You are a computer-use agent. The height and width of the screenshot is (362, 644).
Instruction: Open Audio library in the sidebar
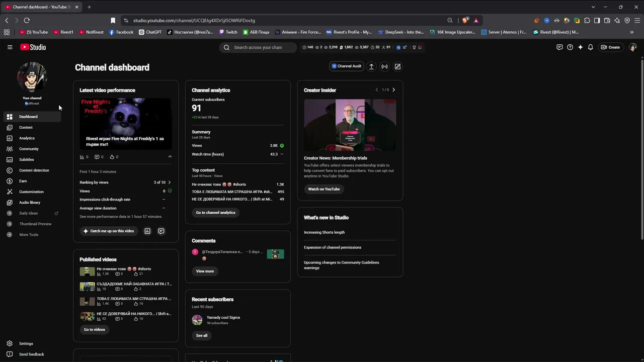pos(31,203)
